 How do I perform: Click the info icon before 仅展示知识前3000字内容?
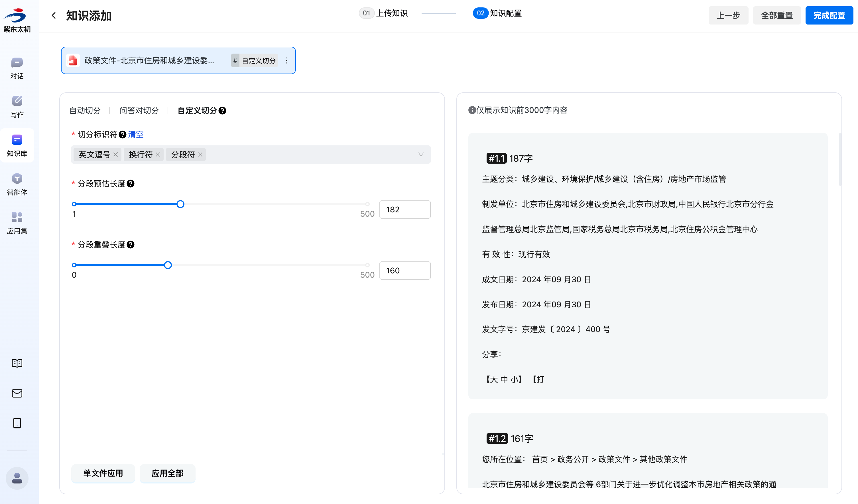[x=472, y=110]
